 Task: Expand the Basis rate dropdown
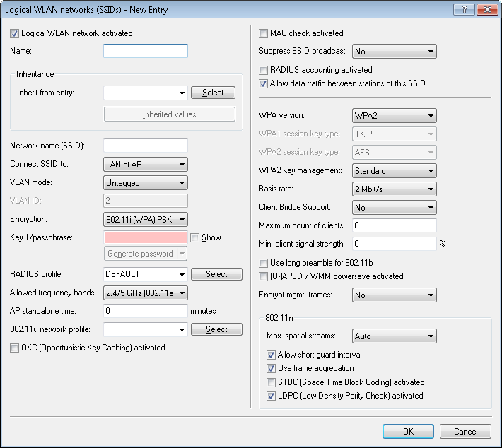pyautogui.click(x=394, y=189)
